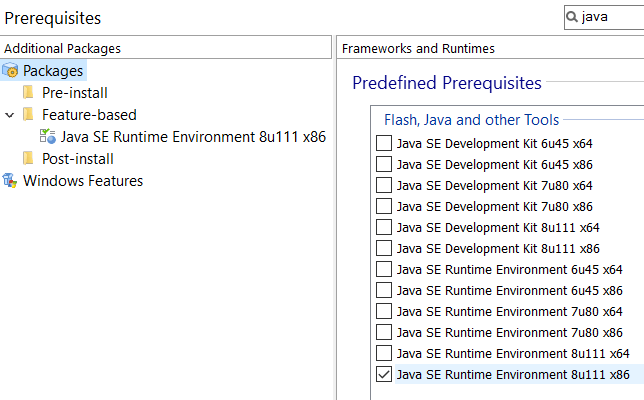Click the magnifier icon in search box
Viewport: 644px width, 400px height.
coord(572,17)
